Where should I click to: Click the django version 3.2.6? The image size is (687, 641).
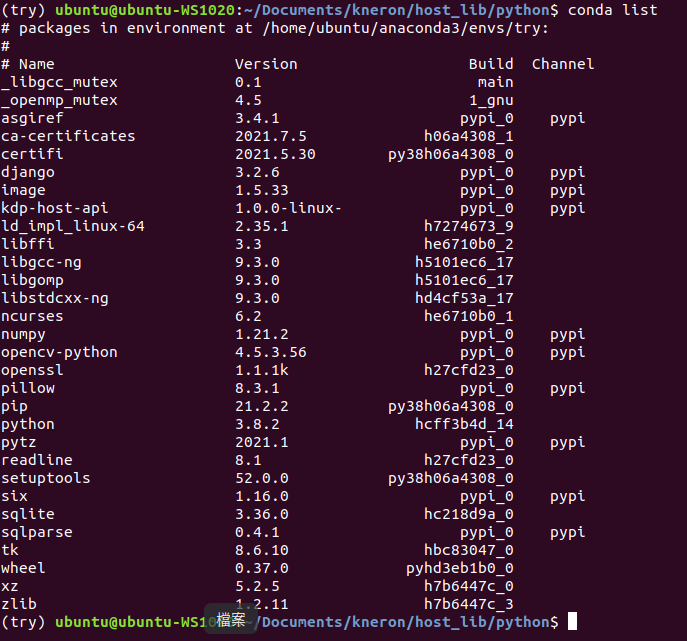click(257, 172)
